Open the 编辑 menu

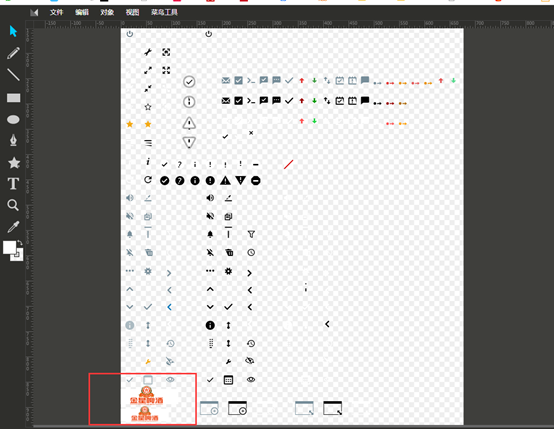(82, 12)
